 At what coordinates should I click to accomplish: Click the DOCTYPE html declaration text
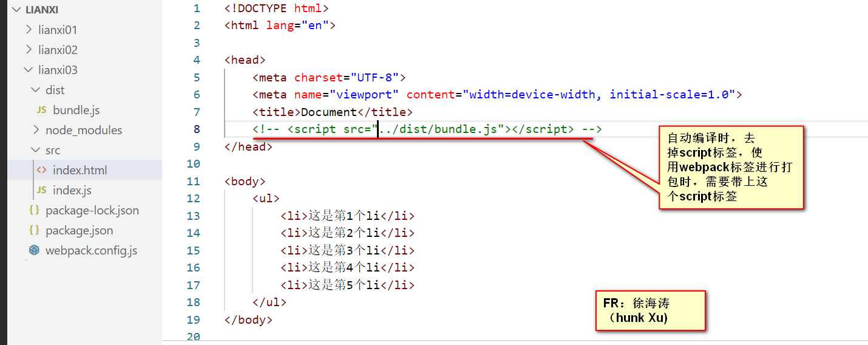click(x=276, y=9)
